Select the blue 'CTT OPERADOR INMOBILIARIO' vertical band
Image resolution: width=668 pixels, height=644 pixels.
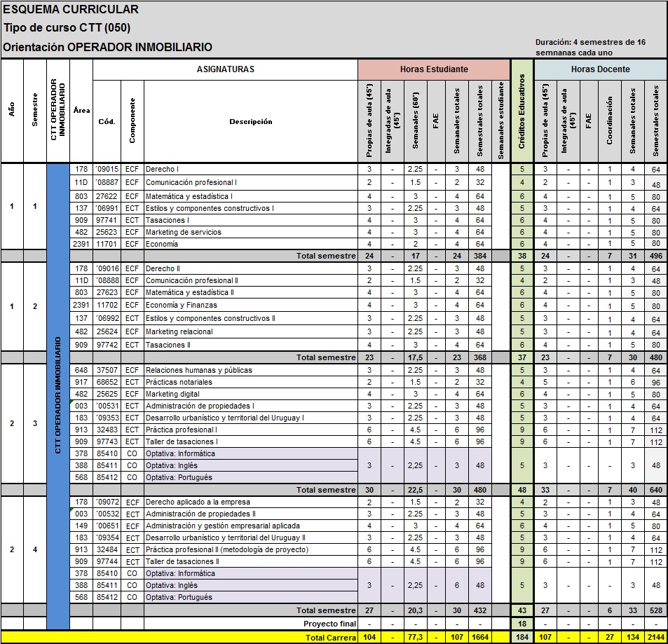coord(58,396)
